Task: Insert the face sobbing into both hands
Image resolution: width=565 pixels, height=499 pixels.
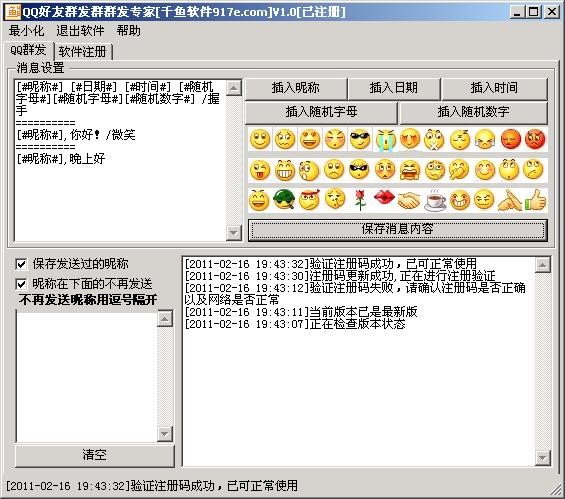Action: 485,139
